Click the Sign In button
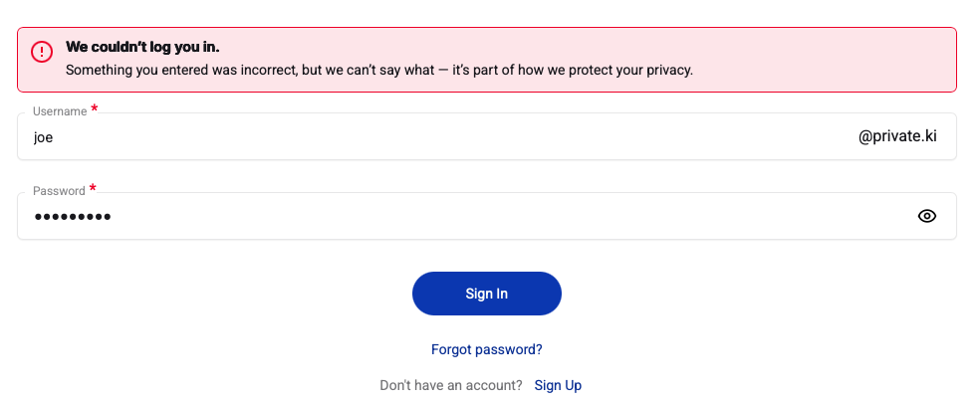Viewport: 980px width, 403px height. (487, 294)
